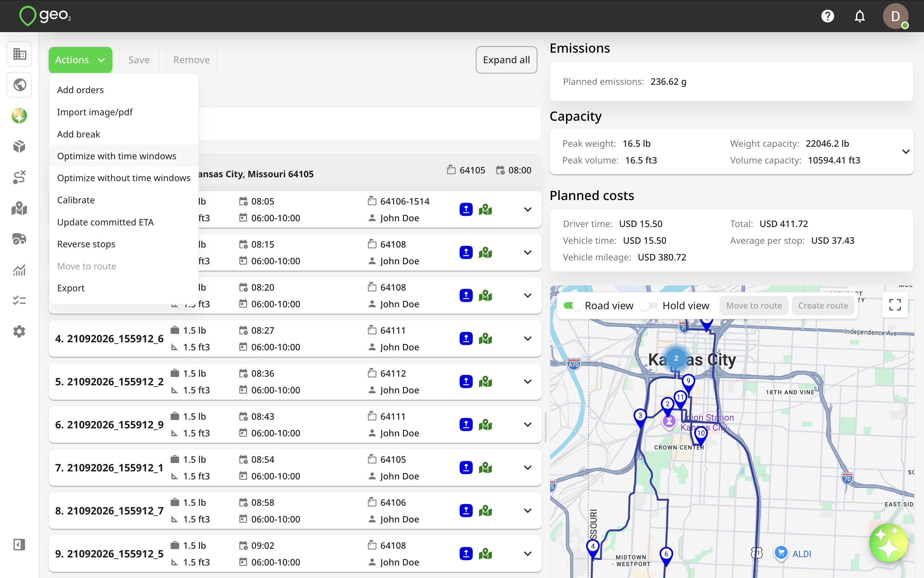The height and width of the screenshot is (578, 924).
Task: Collapse the sidebar panel icon
Action: (20, 544)
